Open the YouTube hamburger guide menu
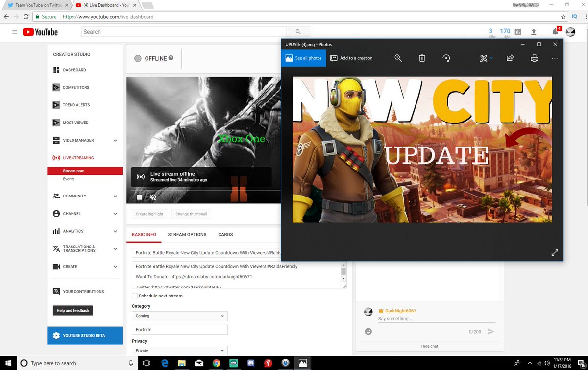The image size is (588, 370). pos(14,32)
